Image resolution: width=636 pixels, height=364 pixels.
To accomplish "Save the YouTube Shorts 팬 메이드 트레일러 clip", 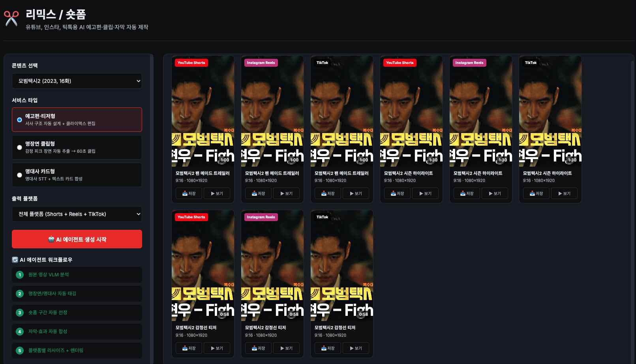I will pyautogui.click(x=189, y=193).
